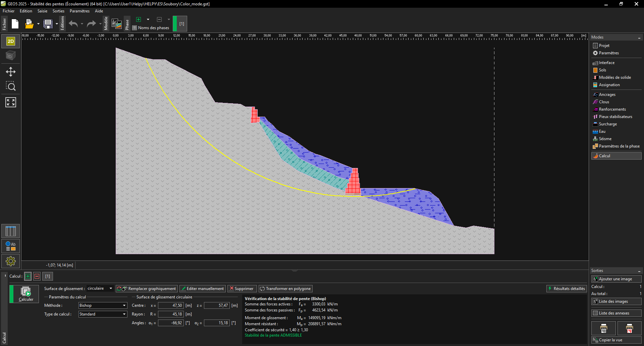Image resolution: width=644 pixels, height=346 pixels.
Task: Select the Clous mode
Action: pyautogui.click(x=604, y=102)
